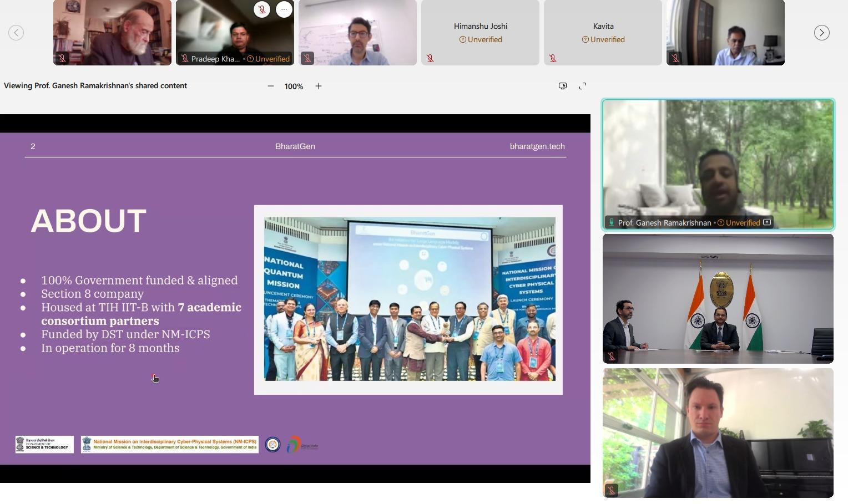Pop out the shared content window
This screenshot has width=848, height=504.
point(563,86)
